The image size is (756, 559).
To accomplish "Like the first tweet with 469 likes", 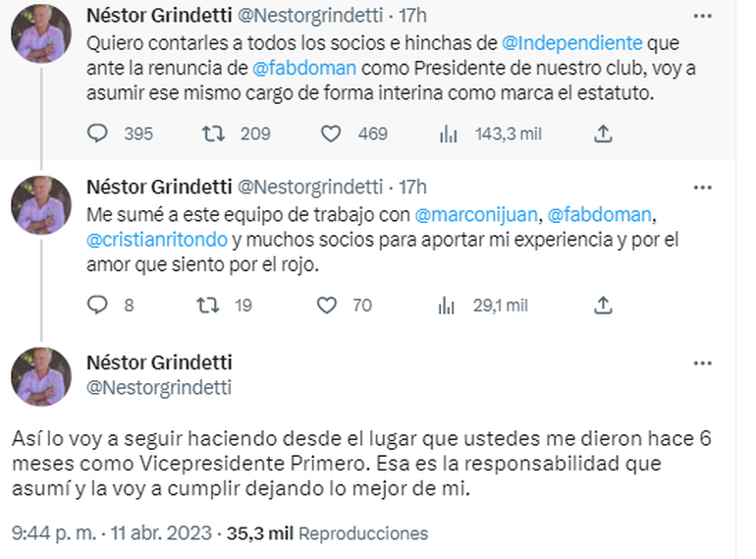I will click(x=331, y=134).
